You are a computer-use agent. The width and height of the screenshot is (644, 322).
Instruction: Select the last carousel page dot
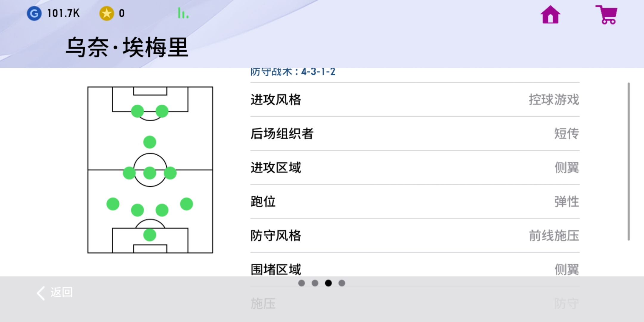342,283
